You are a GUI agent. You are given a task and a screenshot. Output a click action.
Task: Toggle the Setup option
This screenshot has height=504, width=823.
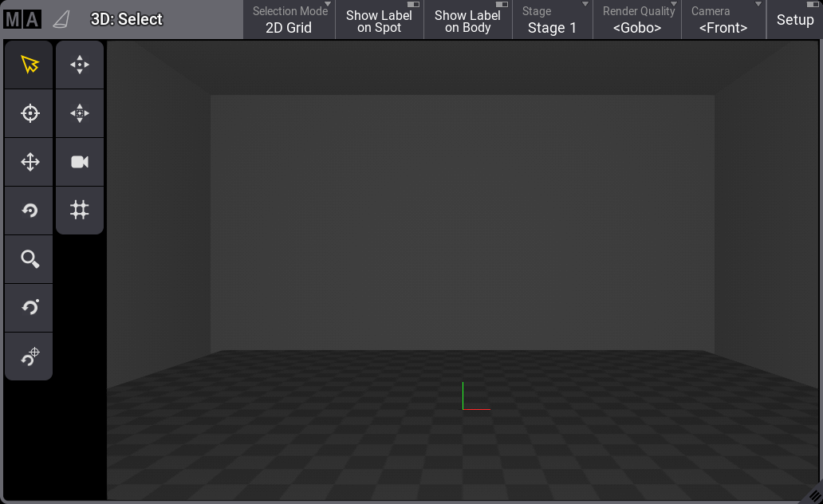pos(794,20)
